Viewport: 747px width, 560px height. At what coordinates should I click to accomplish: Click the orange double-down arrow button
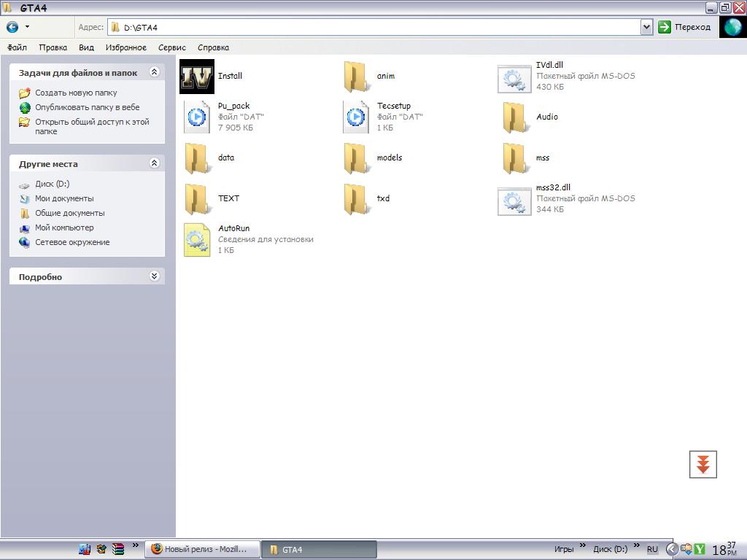point(703,464)
